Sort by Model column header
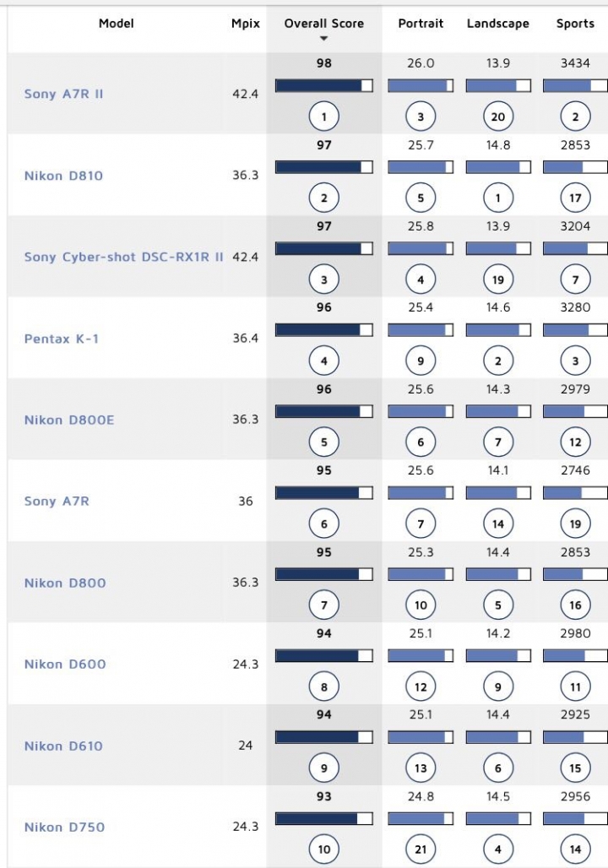 point(117,24)
